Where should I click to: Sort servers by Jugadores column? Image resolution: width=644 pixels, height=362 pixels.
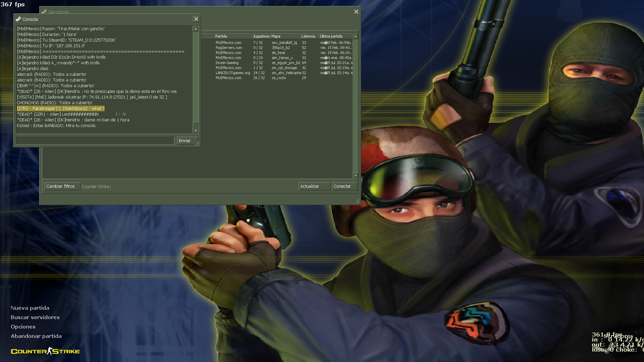coord(261,36)
